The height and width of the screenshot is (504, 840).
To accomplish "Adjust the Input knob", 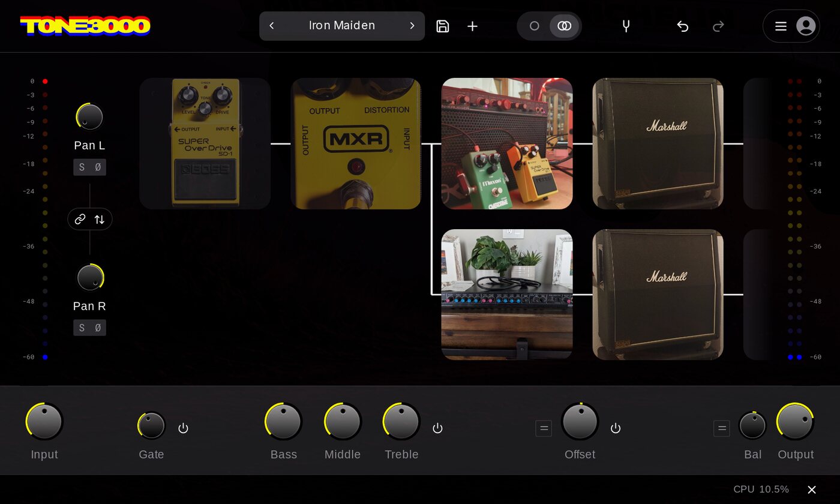I will (x=44, y=421).
